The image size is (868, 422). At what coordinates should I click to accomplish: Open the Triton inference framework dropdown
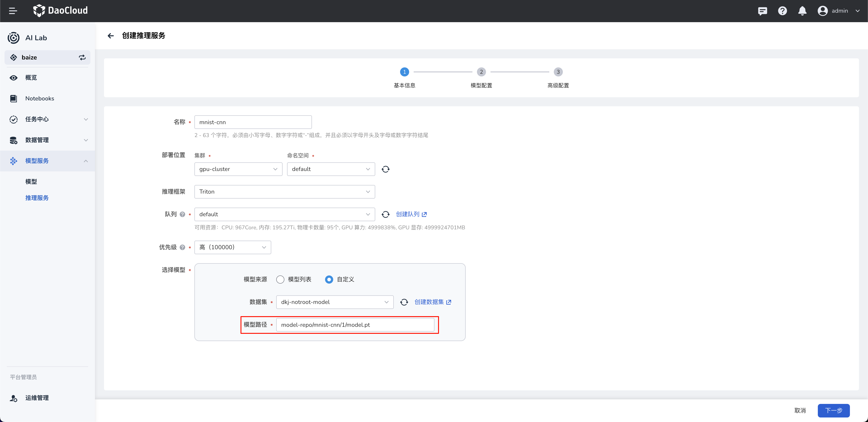tap(284, 192)
